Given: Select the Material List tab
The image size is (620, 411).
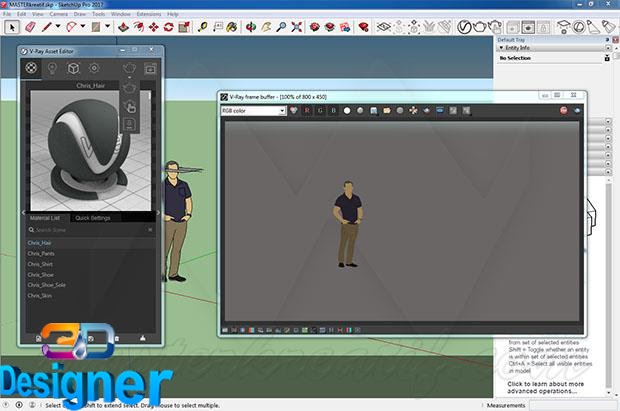Looking at the screenshot, I should pos(45,218).
